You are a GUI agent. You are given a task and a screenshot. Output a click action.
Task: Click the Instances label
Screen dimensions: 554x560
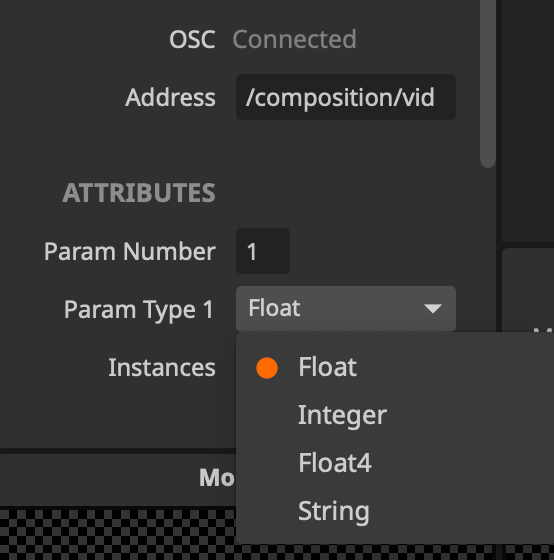click(162, 368)
